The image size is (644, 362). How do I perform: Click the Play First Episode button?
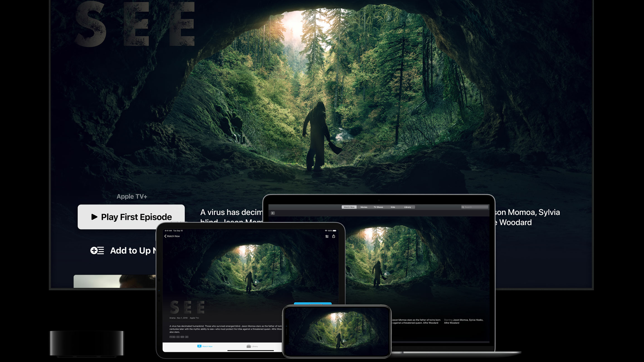131,217
